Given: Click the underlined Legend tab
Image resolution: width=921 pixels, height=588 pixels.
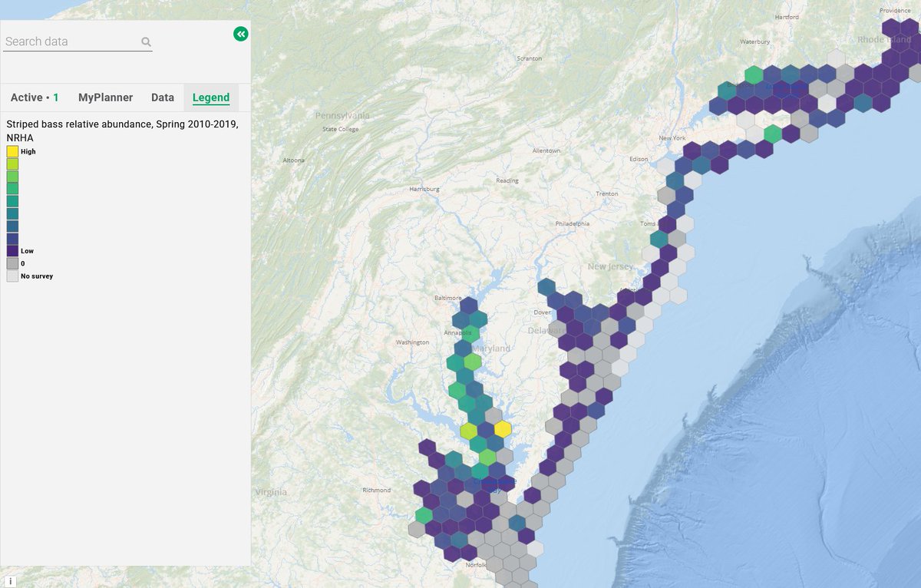Looking at the screenshot, I should [210, 97].
